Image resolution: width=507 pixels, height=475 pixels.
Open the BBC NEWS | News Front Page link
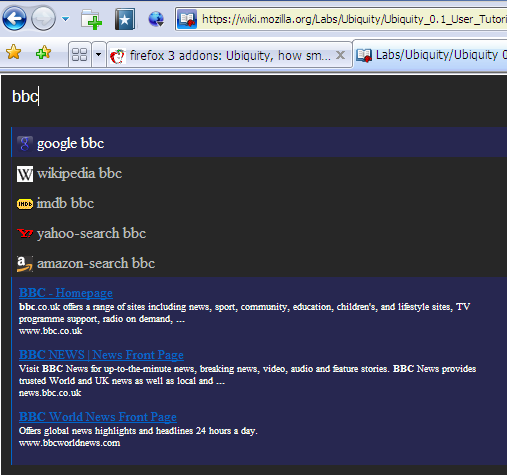tap(101, 355)
